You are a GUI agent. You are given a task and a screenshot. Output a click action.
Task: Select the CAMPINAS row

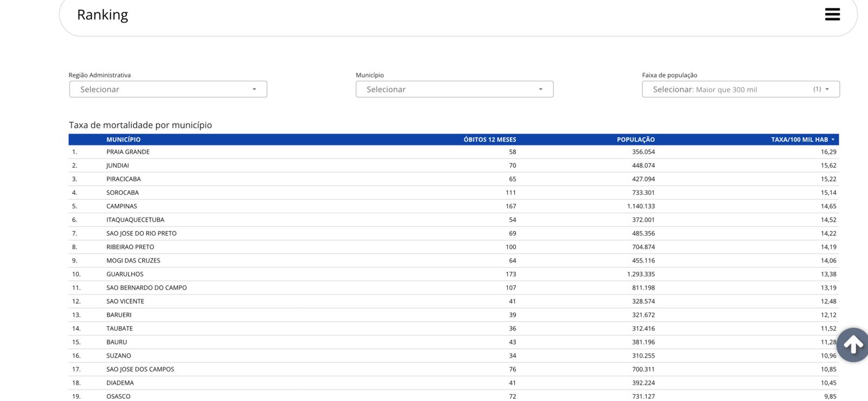click(454, 206)
